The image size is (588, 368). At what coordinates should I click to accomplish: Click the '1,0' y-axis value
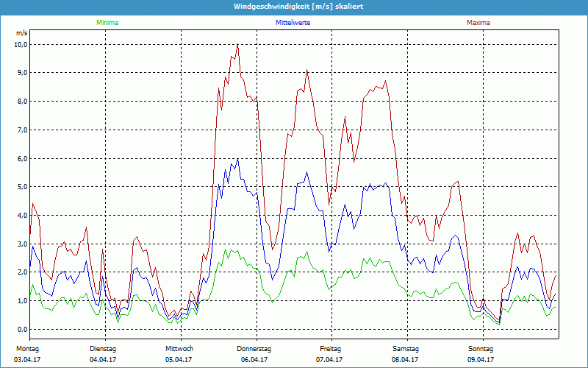pos(23,301)
